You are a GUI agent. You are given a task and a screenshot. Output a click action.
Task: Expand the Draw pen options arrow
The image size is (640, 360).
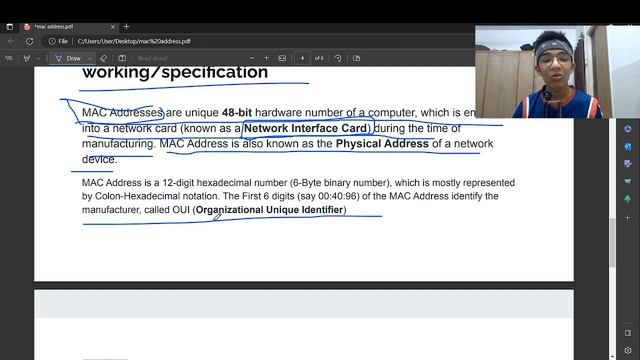click(x=90, y=58)
